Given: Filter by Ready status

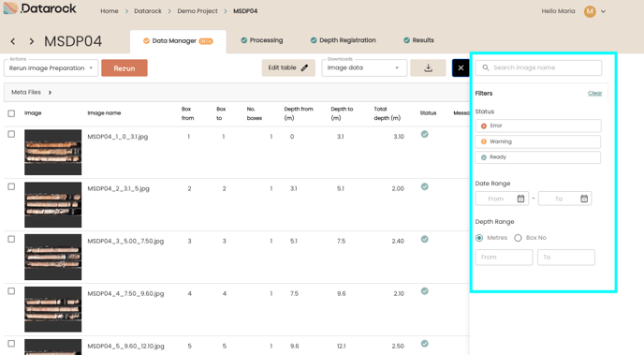Looking at the screenshot, I should pyautogui.click(x=538, y=157).
